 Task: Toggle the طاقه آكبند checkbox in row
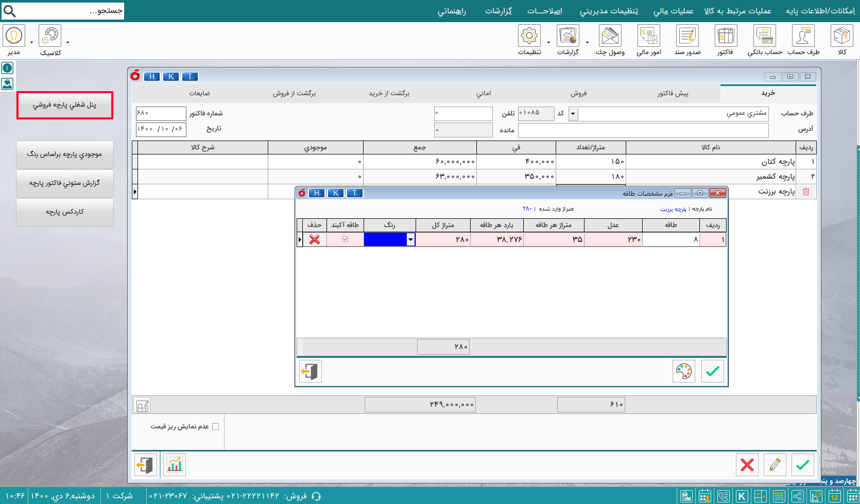(x=345, y=239)
